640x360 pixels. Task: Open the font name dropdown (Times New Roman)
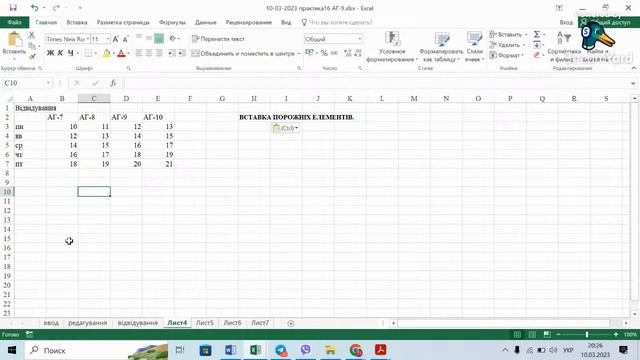coord(88,39)
